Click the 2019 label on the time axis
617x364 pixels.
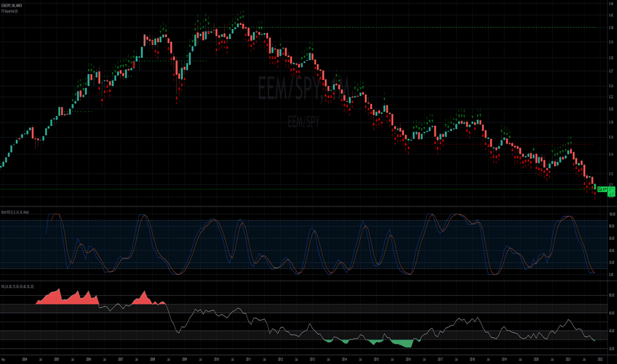point(504,359)
